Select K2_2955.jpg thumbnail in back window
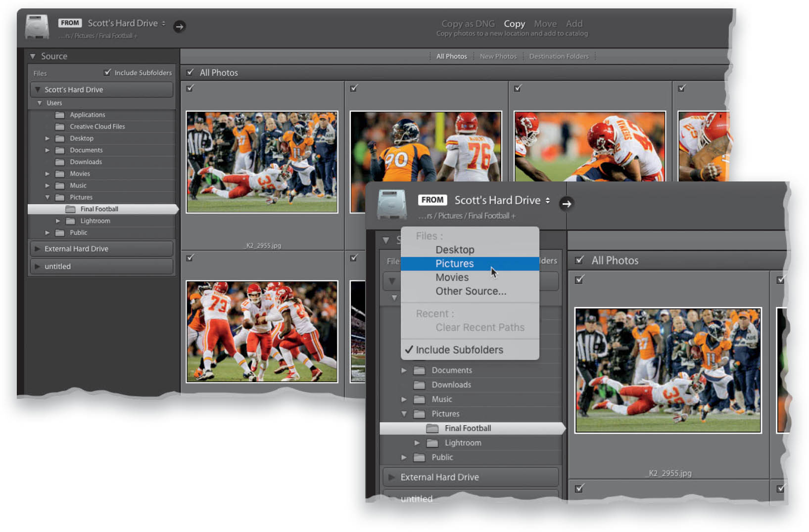Viewport: 809px width, 532px height. pos(262,162)
